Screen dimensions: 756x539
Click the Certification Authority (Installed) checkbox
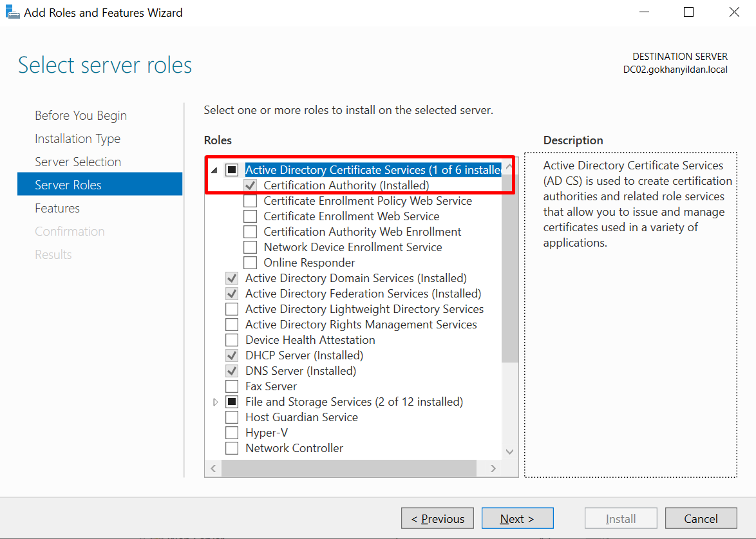[250, 185]
